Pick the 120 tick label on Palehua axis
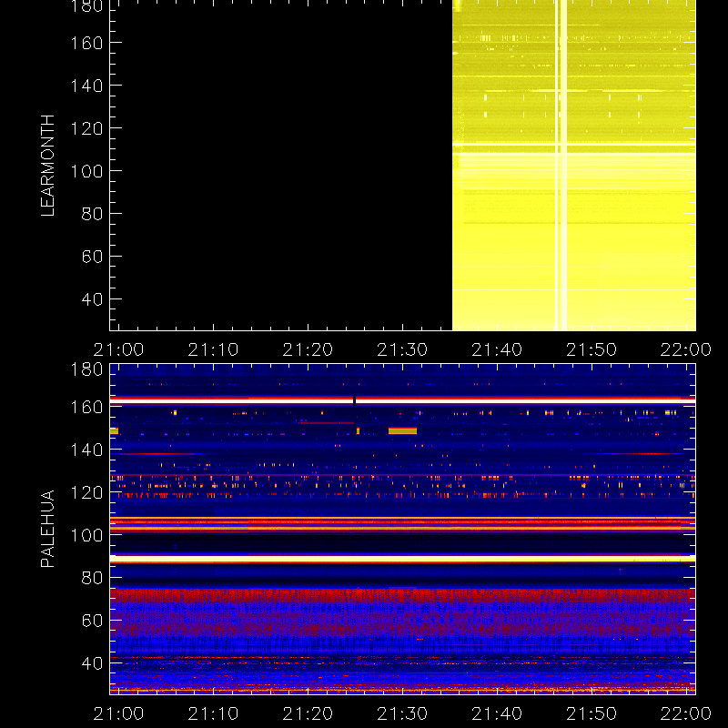Screen dimensions: 728x728 [86, 492]
